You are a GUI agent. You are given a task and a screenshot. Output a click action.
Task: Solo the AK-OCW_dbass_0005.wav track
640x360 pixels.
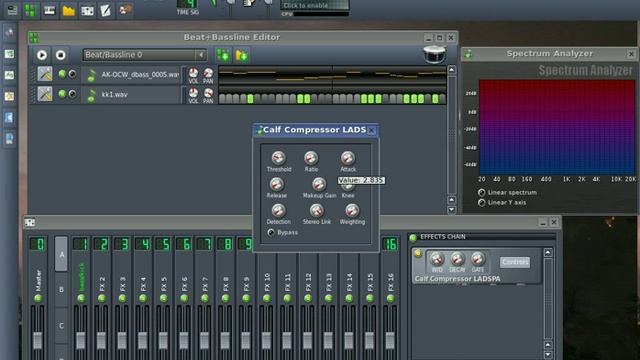[x=72, y=74]
